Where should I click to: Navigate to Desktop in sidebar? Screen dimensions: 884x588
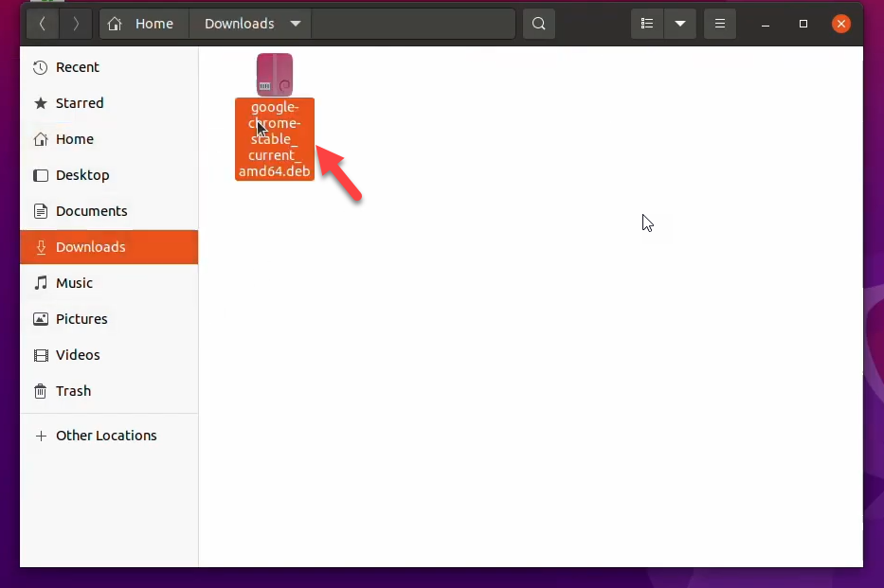(82, 175)
